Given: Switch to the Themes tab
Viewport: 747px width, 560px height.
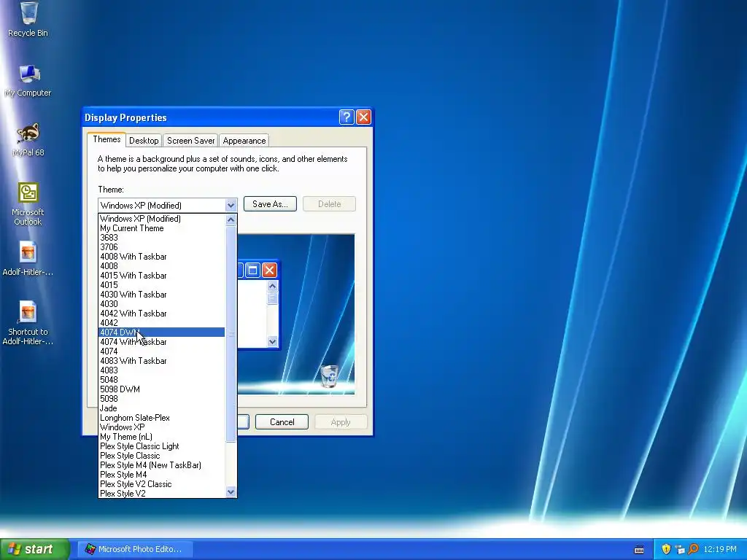Looking at the screenshot, I should [107, 139].
